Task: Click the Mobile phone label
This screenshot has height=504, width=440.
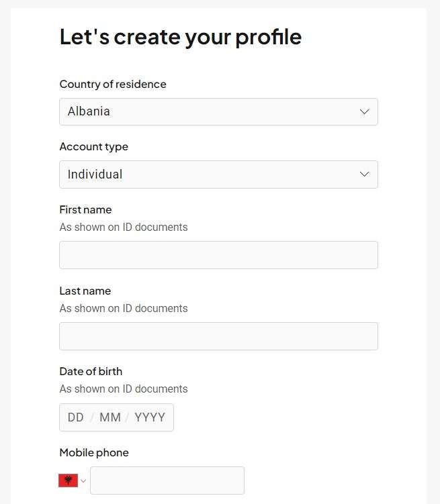Action: [x=94, y=452]
